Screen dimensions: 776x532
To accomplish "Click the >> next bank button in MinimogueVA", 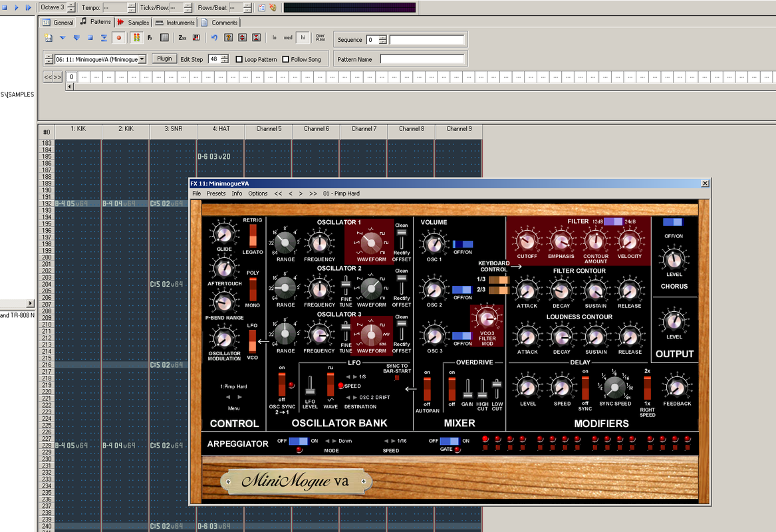I will click(313, 194).
